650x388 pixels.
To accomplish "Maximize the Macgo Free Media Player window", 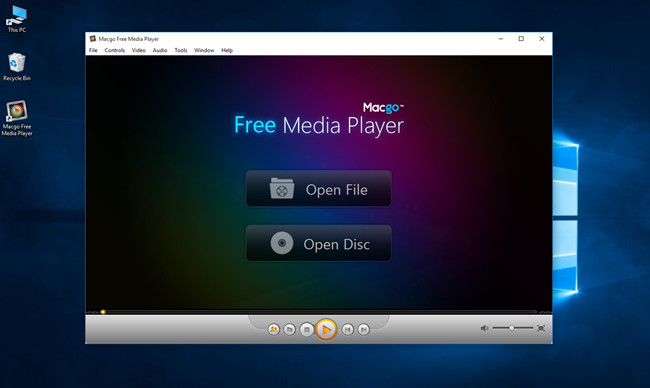I will (521, 39).
